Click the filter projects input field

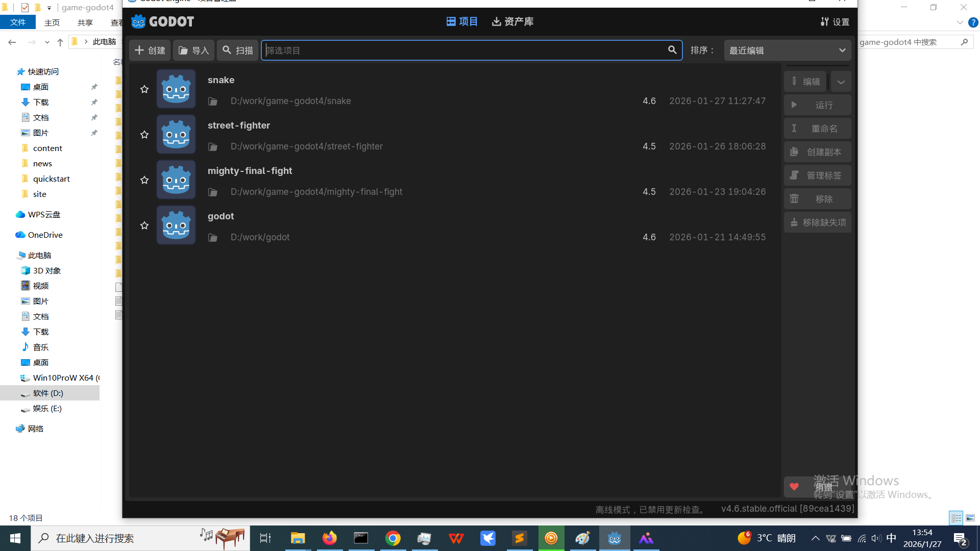pyautogui.click(x=464, y=51)
